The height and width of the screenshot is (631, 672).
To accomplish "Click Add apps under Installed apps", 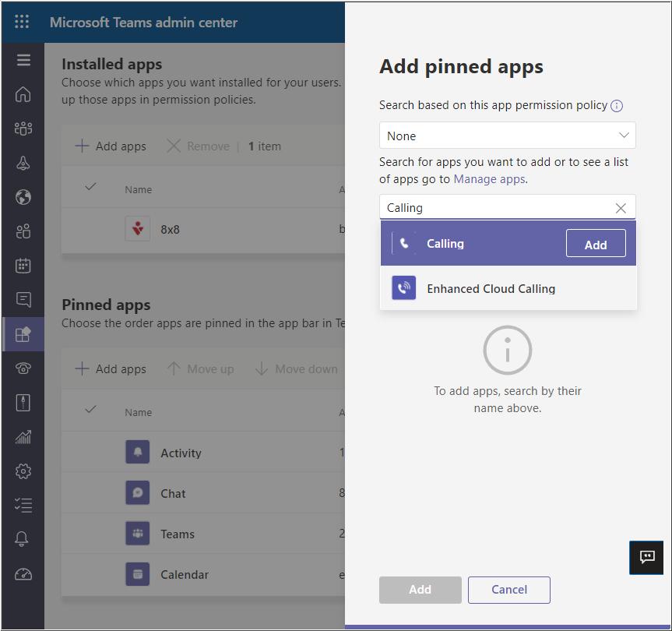I will (x=111, y=146).
